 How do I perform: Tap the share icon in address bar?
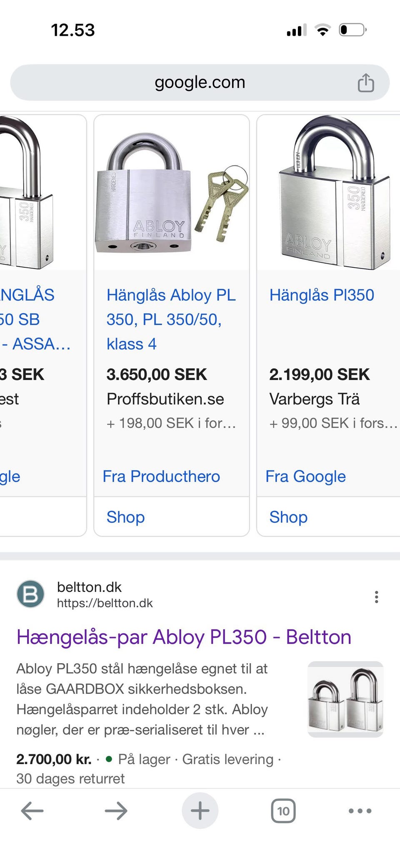click(x=366, y=83)
